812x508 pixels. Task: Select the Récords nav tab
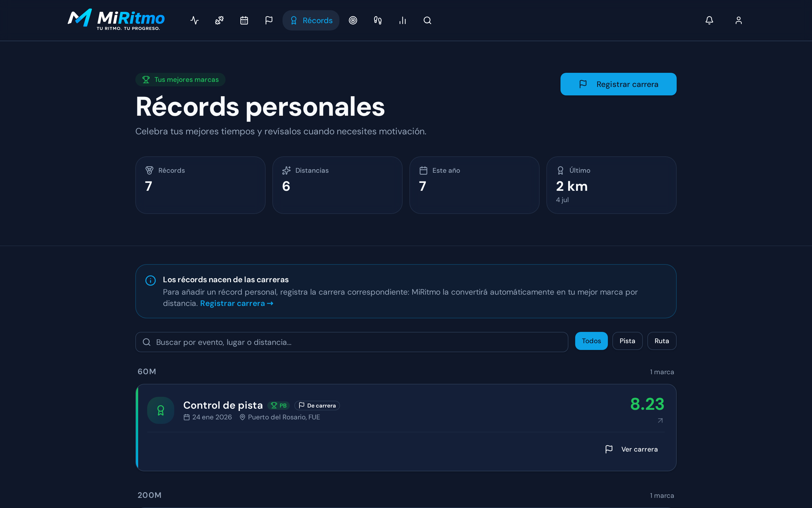pos(311,21)
